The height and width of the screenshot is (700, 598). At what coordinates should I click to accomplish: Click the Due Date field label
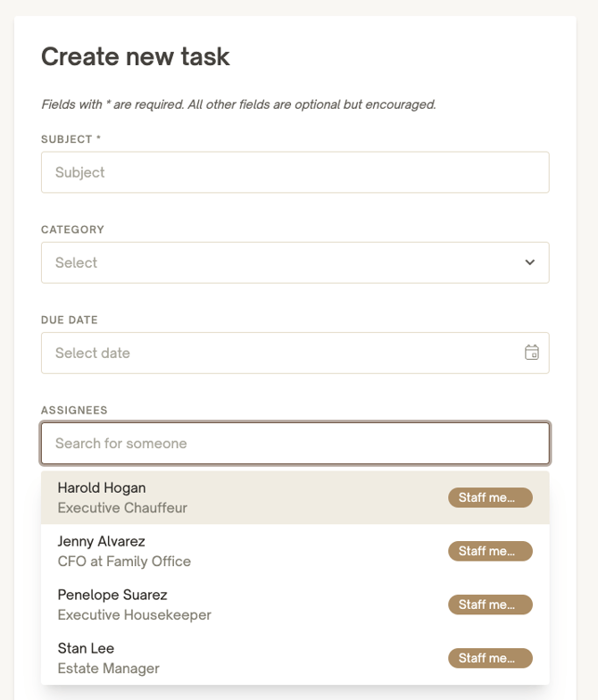69,320
